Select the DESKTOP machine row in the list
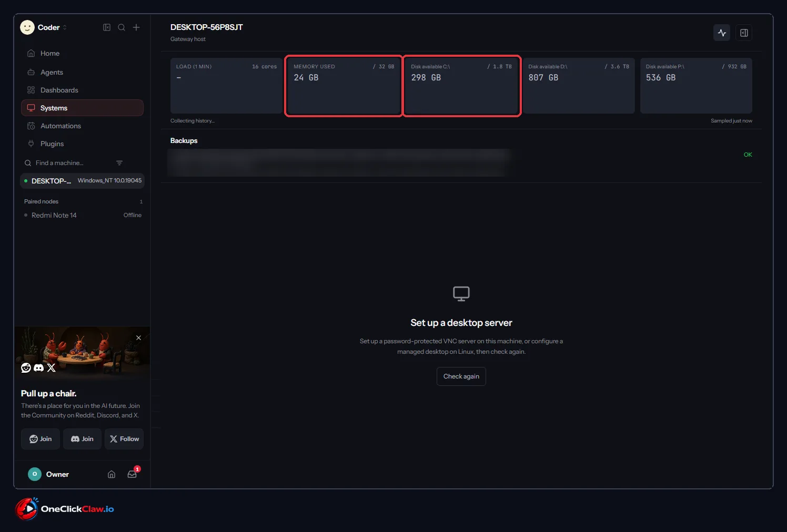 82,181
